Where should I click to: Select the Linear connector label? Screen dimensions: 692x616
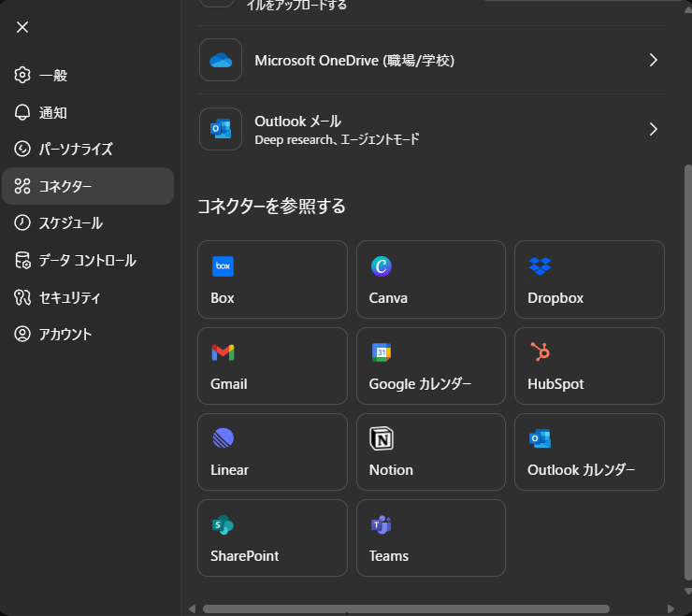(229, 470)
